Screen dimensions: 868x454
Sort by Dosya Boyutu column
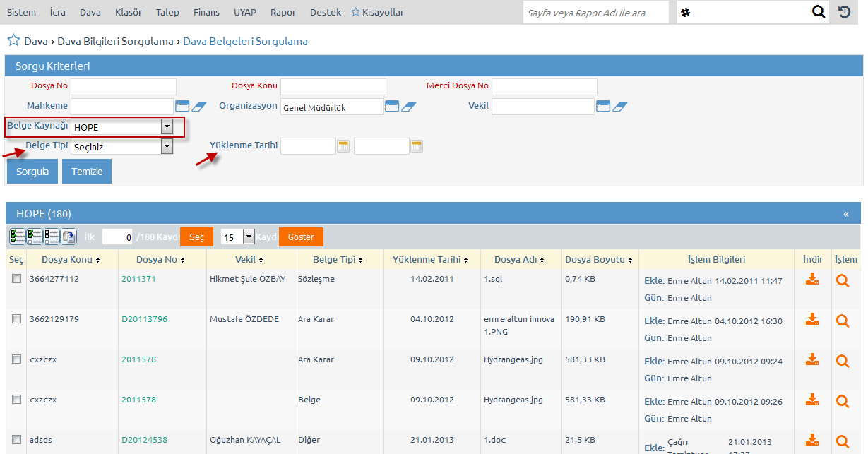[x=599, y=260]
